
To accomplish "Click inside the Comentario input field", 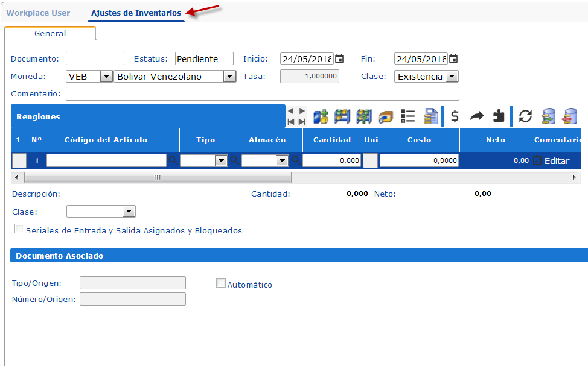I will tap(241, 93).
